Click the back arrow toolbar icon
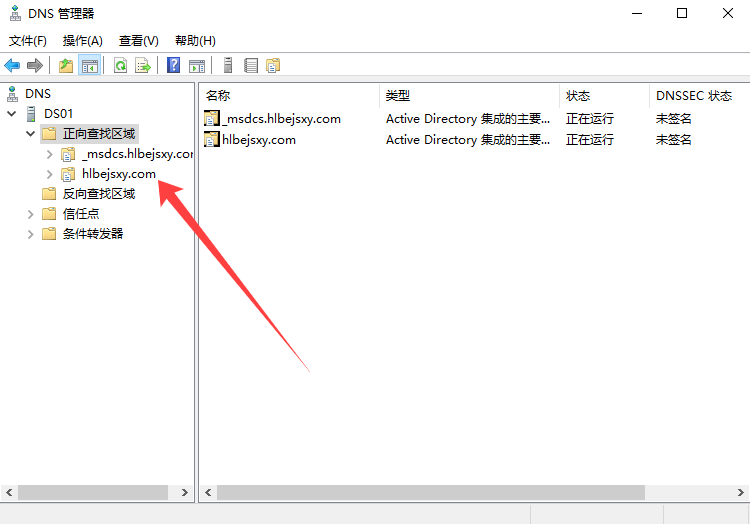Screen dimensions: 750x524 [12, 66]
